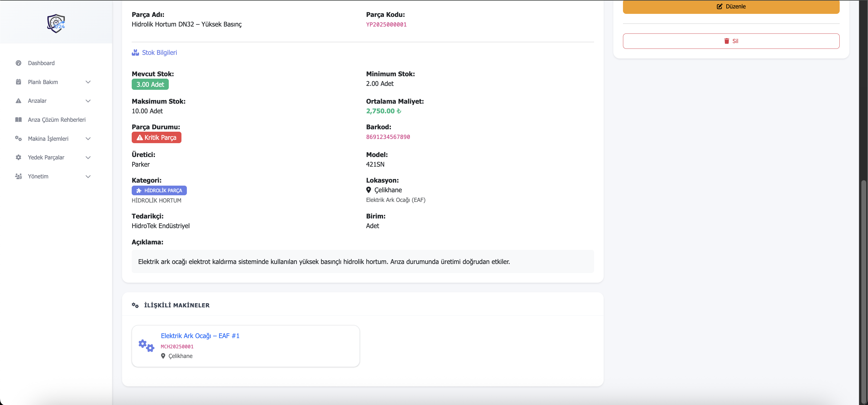
Task: Expand Makina İşlemleri dropdown arrow
Action: tap(88, 139)
